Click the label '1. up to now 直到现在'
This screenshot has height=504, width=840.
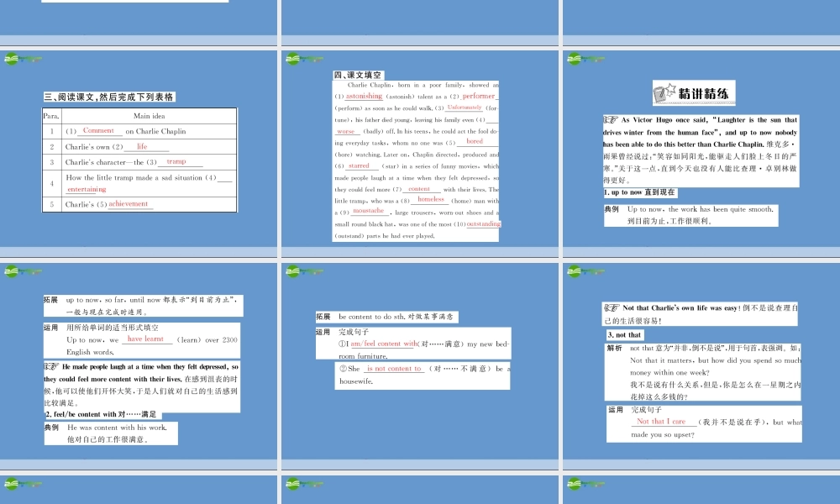tap(640, 192)
